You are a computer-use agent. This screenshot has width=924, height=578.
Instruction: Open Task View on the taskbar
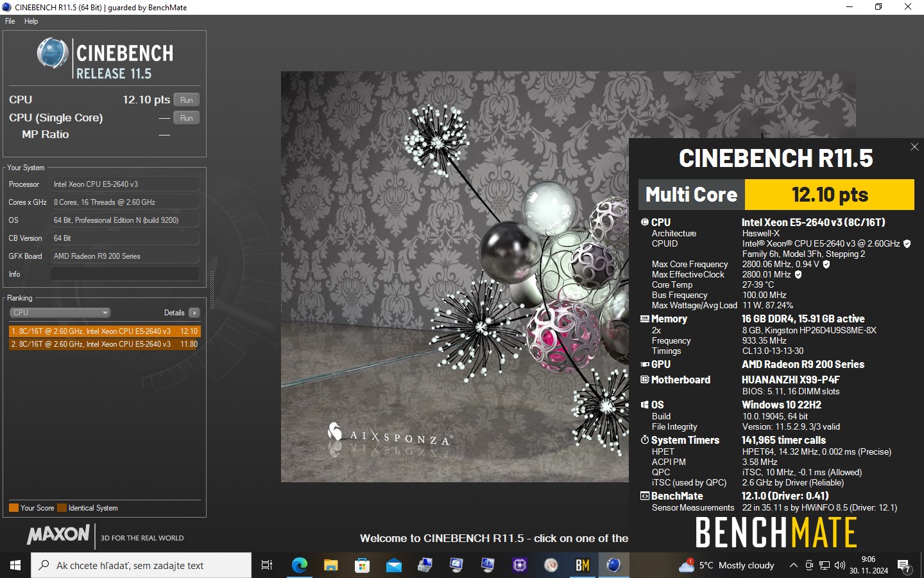coord(267,565)
